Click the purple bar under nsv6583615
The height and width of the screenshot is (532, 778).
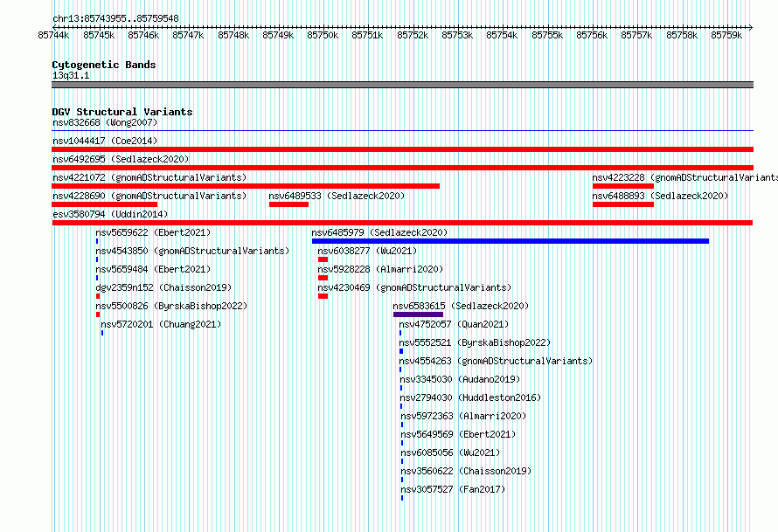click(418, 314)
